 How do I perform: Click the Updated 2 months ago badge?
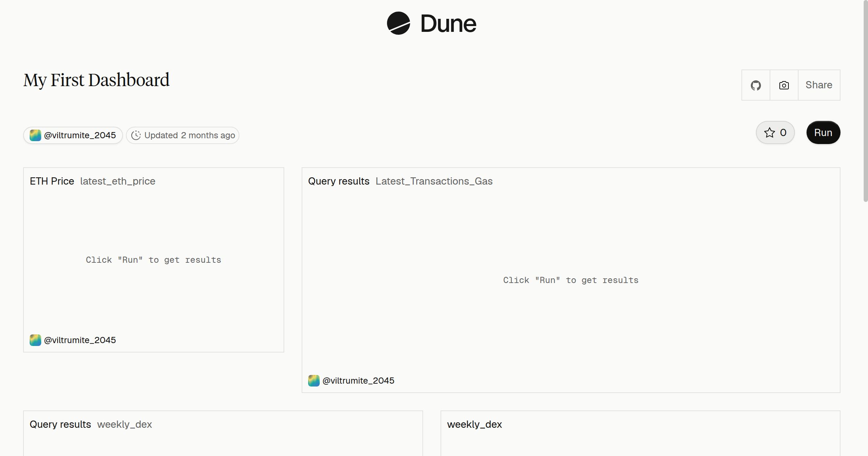click(x=183, y=135)
